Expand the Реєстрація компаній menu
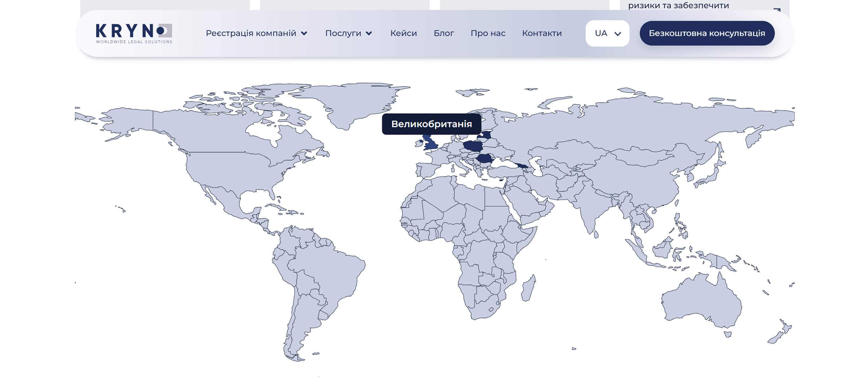The image size is (868, 387). click(257, 33)
